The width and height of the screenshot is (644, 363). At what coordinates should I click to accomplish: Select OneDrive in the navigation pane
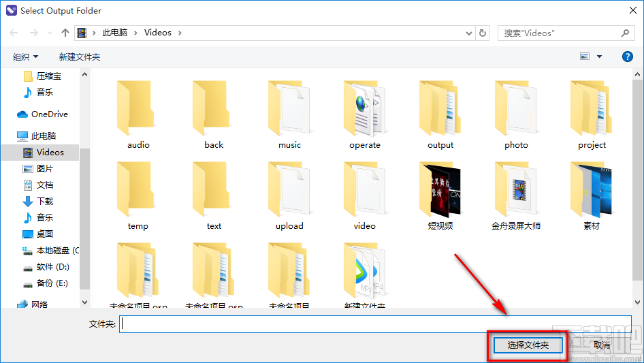(x=42, y=114)
